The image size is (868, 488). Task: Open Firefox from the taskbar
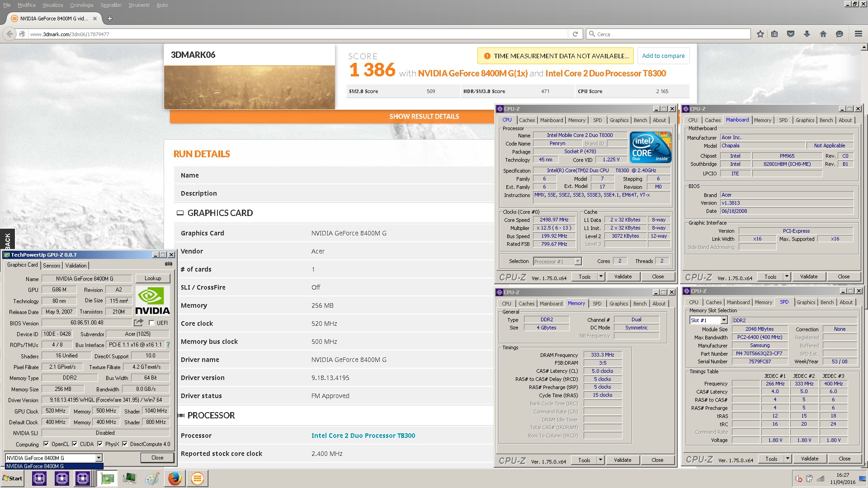pyautogui.click(x=175, y=479)
